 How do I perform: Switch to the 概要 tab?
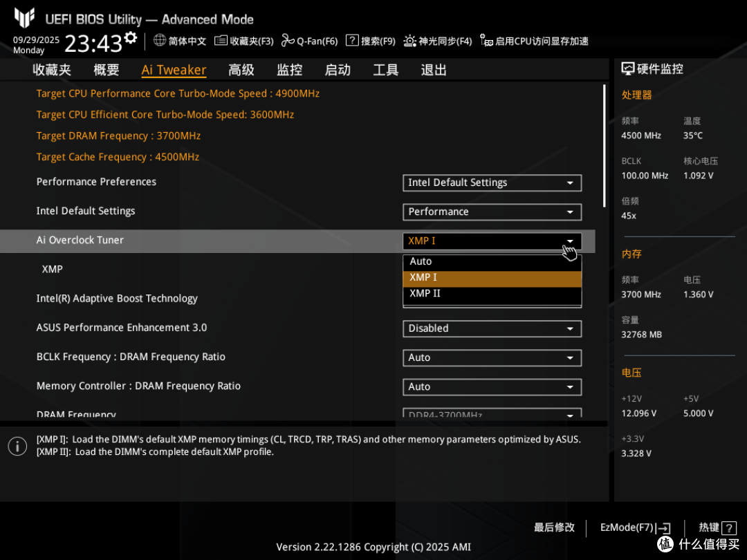coord(107,70)
